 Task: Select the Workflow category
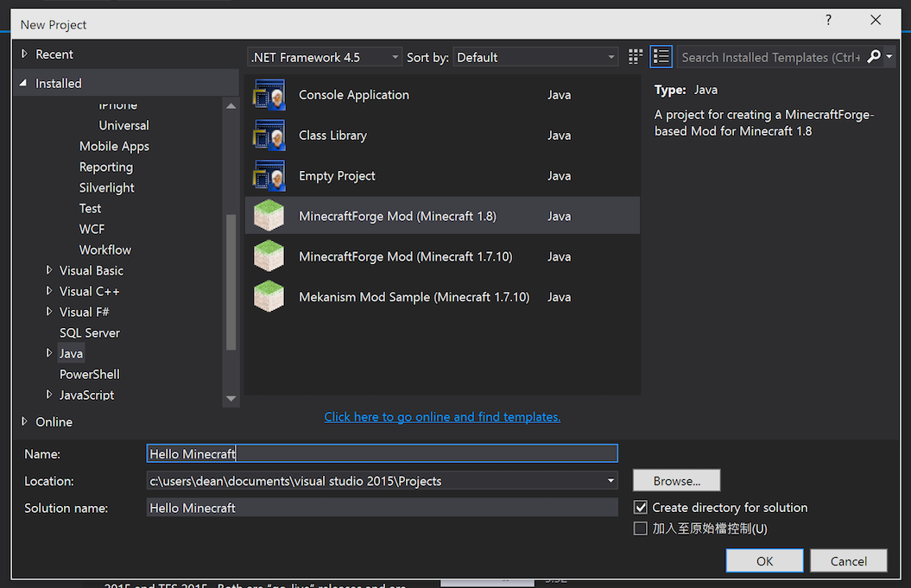pyautogui.click(x=105, y=250)
